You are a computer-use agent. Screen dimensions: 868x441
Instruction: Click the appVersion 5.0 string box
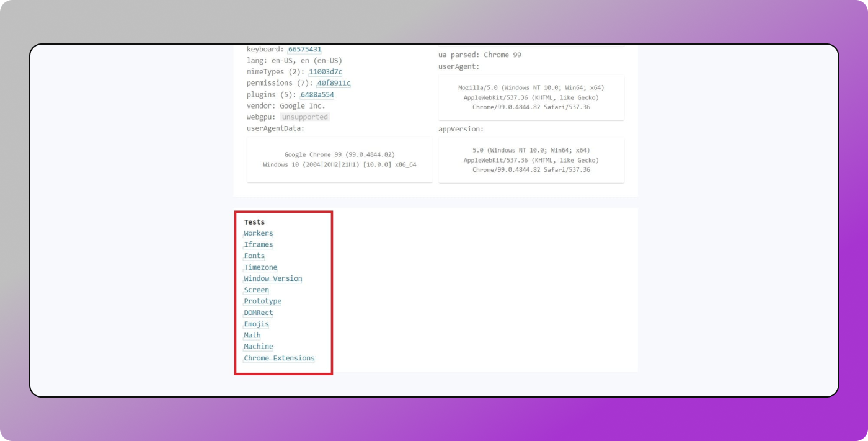(531, 160)
